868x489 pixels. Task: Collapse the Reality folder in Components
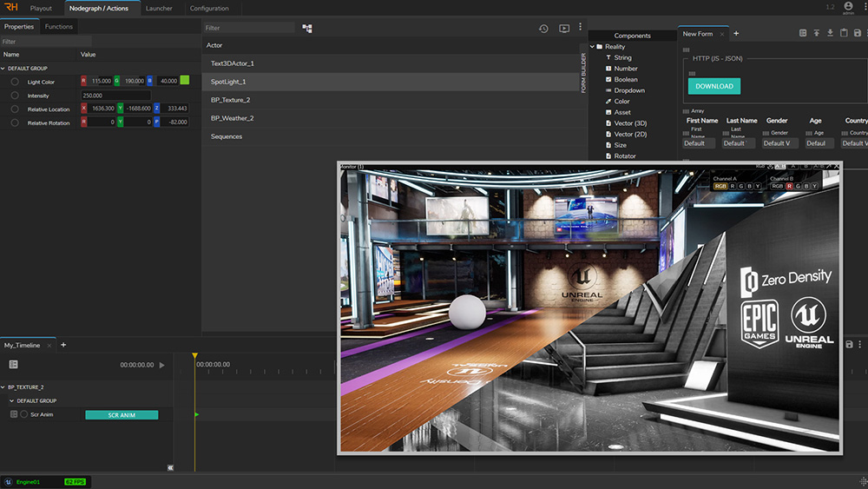(x=592, y=47)
